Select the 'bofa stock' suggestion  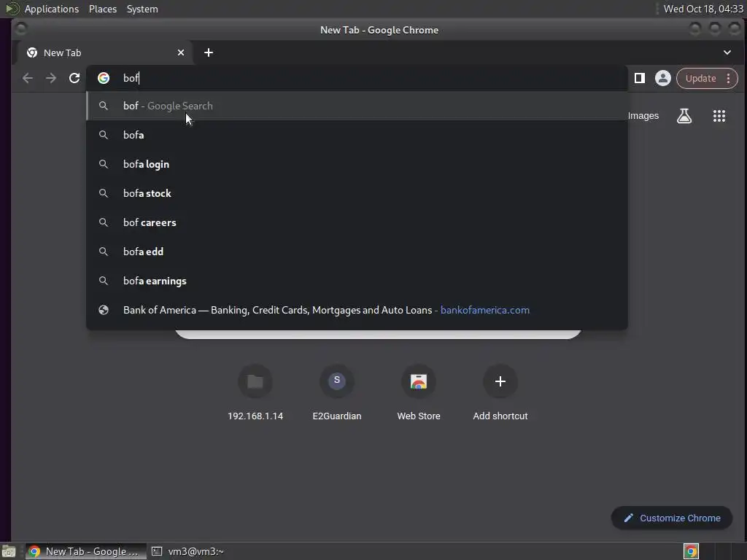point(357,192)
